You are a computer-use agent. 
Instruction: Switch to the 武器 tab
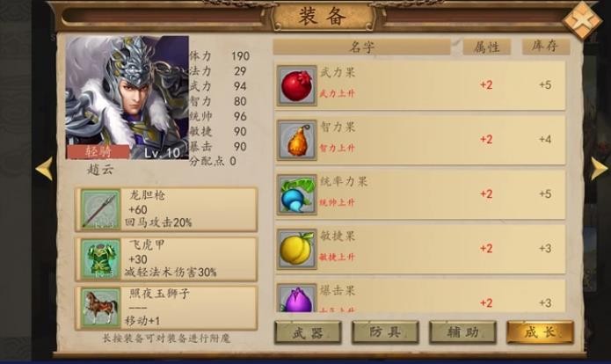(x=308, y=332)
